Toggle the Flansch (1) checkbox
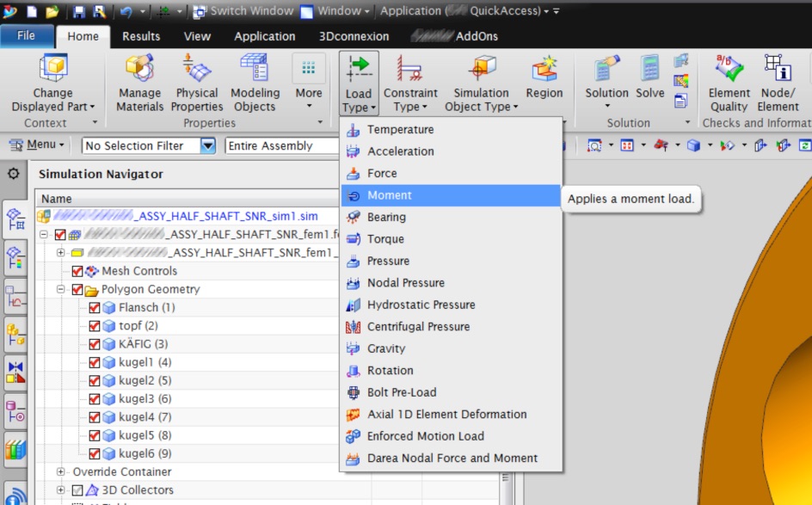 click(95, 308)
